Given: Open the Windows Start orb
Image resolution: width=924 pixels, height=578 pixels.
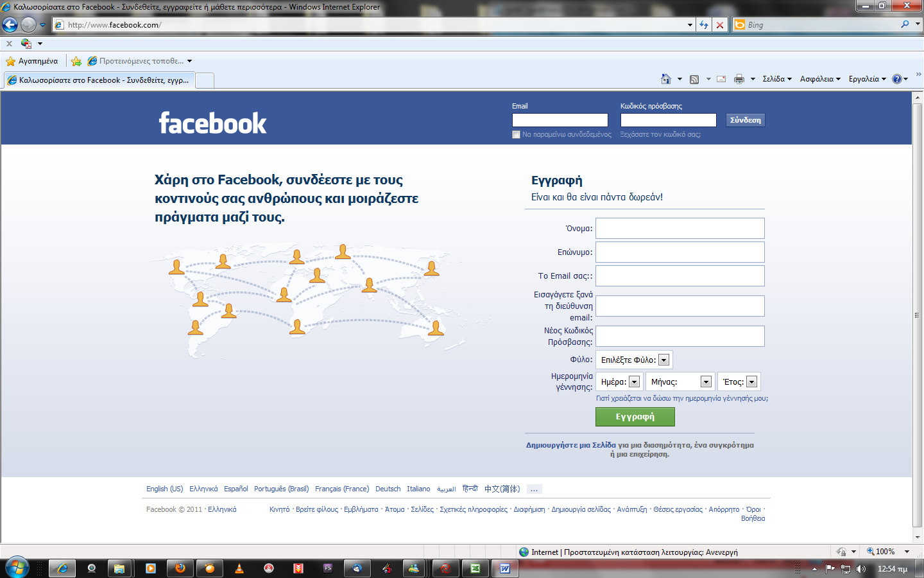Looking at the screenshot, I should 17,568.
